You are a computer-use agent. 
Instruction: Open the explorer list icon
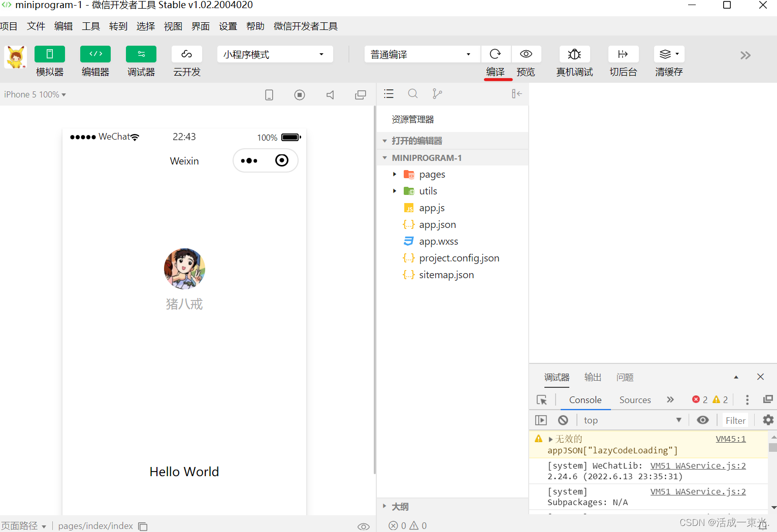(389, 94)
